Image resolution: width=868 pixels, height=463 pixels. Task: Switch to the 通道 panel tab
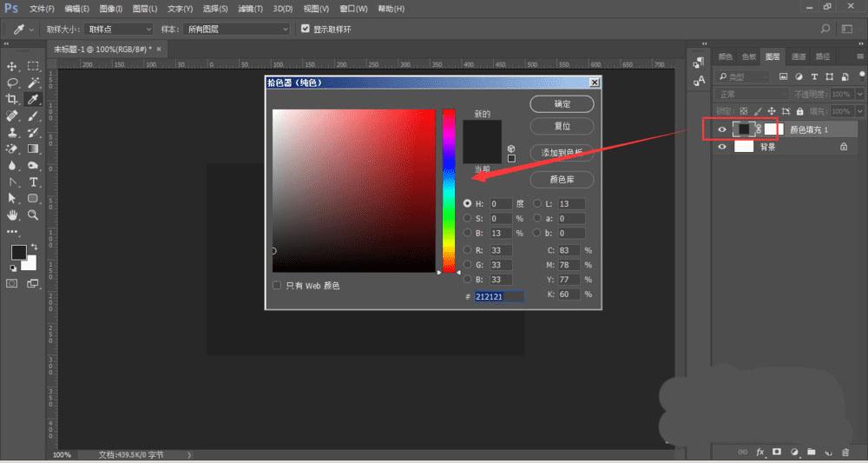pyautogui.click(x=797, y=56)
